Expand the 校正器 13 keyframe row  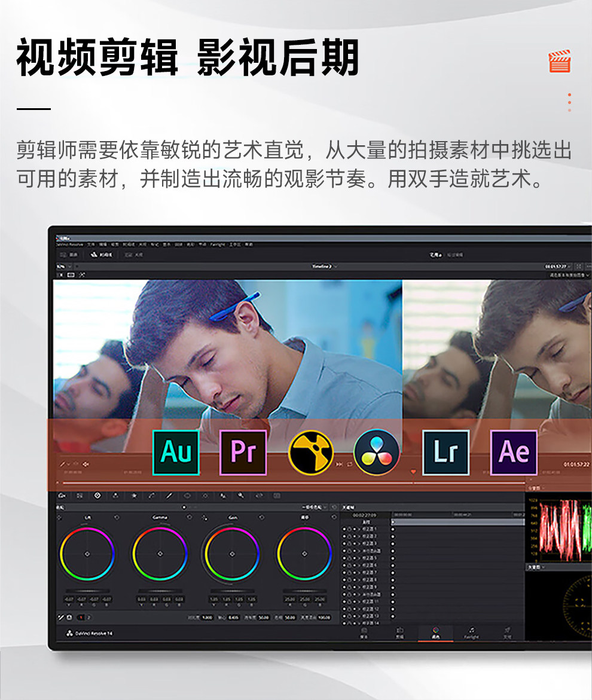tap(359, 616)
